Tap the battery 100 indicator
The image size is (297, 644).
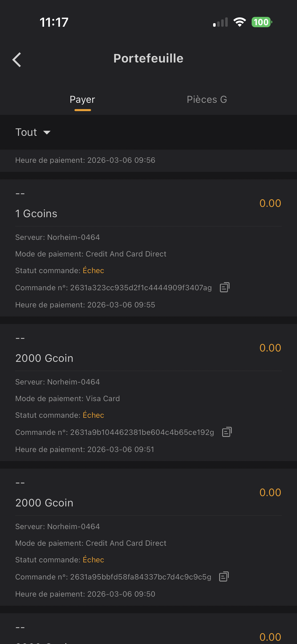pos(261,22)
